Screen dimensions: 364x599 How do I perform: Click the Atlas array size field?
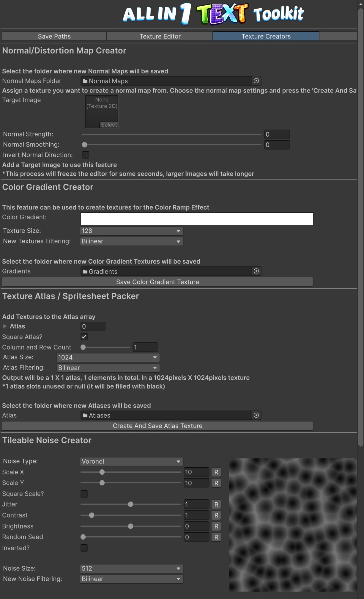93,326
